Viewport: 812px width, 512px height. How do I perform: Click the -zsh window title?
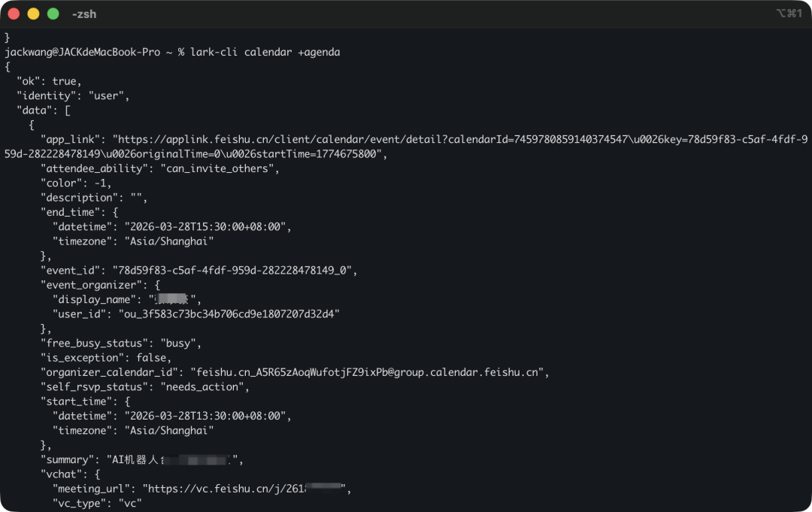(83, 14)
